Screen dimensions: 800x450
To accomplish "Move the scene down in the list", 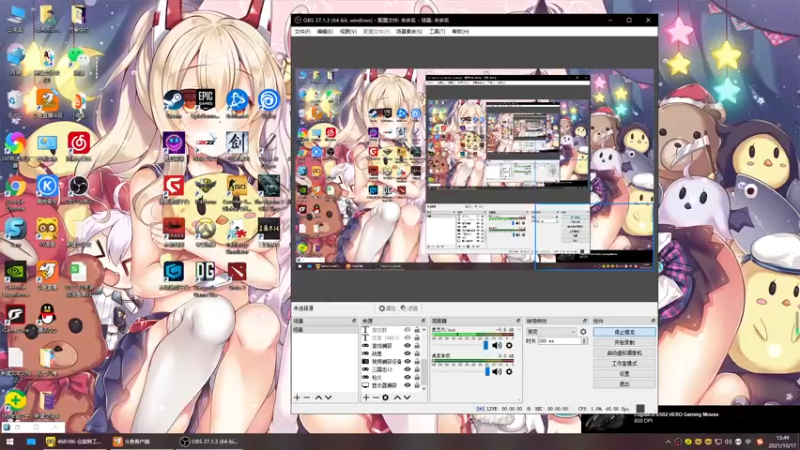I will point(328,397).
